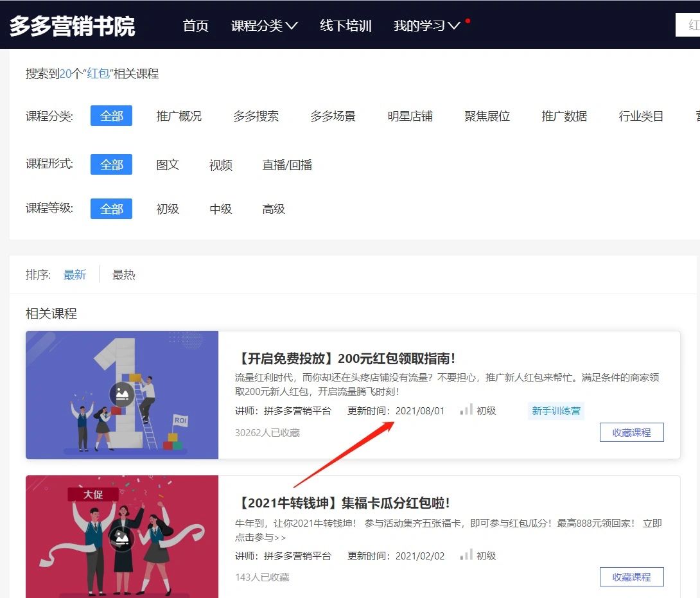Viewport: 700px width, 598px height.
Task: Filter courses by 推广概况 category
Action: [x=179, y=116]
